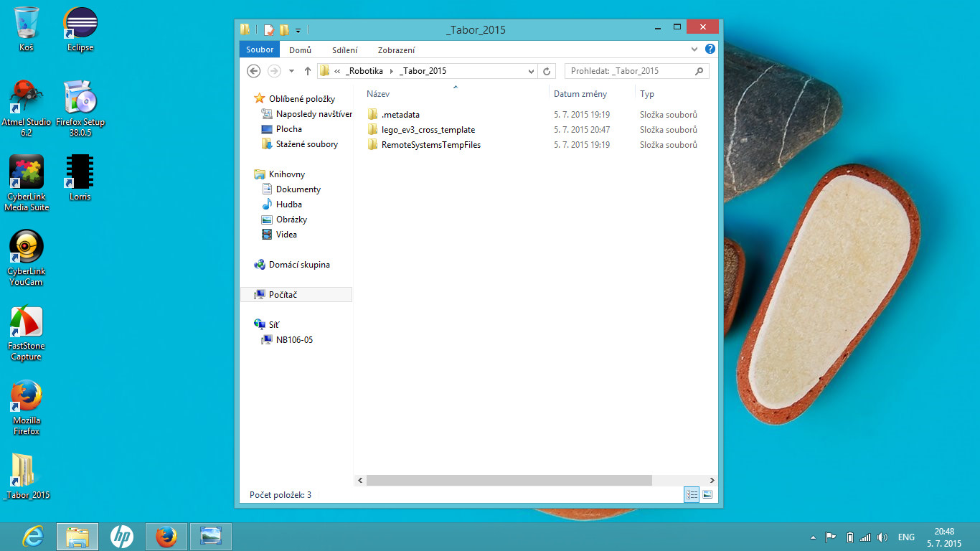
Task: Switch to the Zobrazení ribbon tab
Action: [396, 50]
